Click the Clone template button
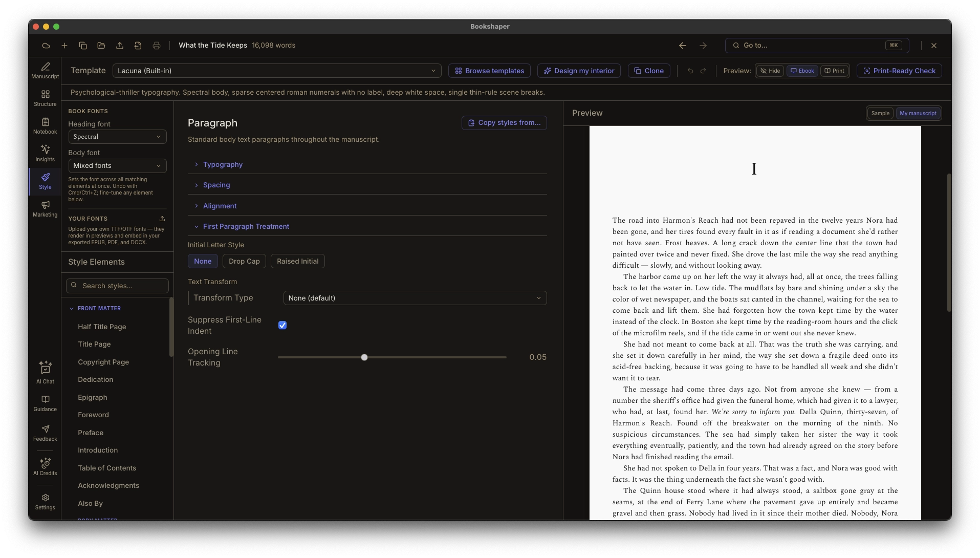The image size is (980, 558). [x=649, y=71]
